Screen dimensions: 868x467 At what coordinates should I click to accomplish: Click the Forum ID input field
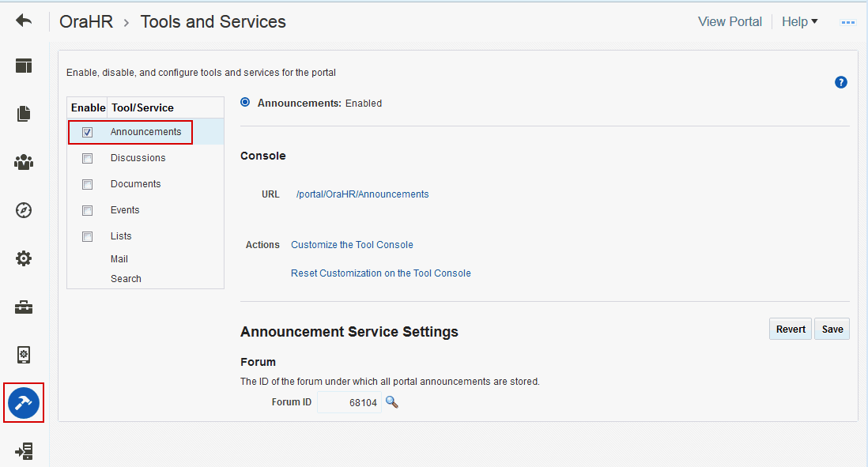pyautogui.click(x=349, y=402)
